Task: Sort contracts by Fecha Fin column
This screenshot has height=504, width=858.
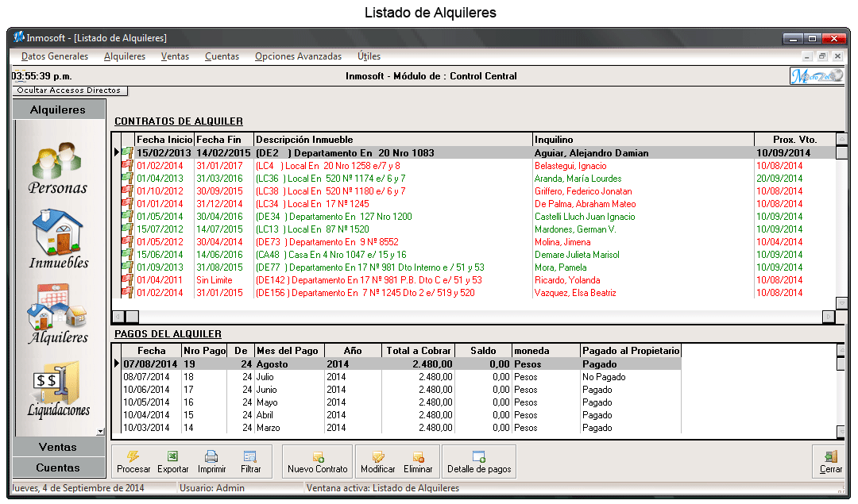Action: tap(224, 140)
